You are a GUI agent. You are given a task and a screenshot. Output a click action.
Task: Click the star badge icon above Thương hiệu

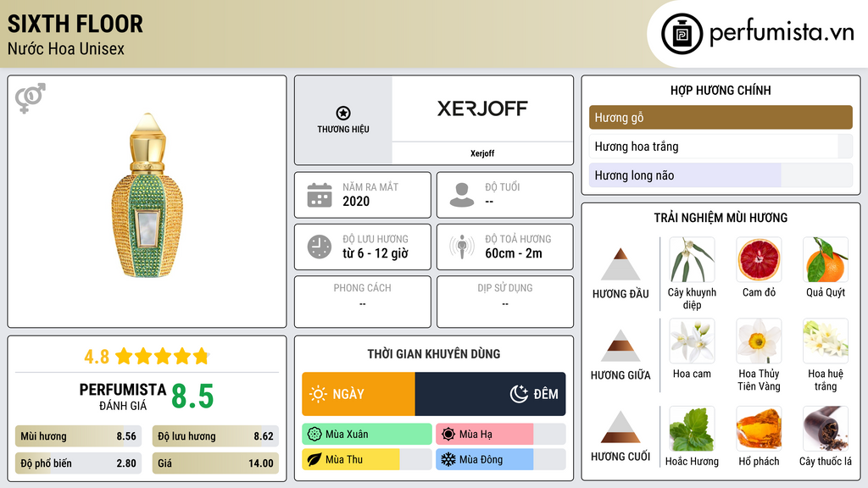342,113
